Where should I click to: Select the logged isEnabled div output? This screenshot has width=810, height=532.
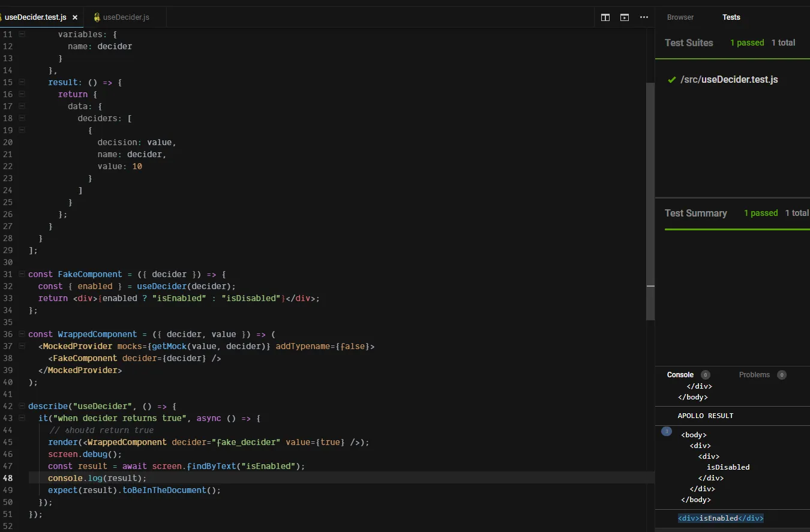click(x=721, y=518)
